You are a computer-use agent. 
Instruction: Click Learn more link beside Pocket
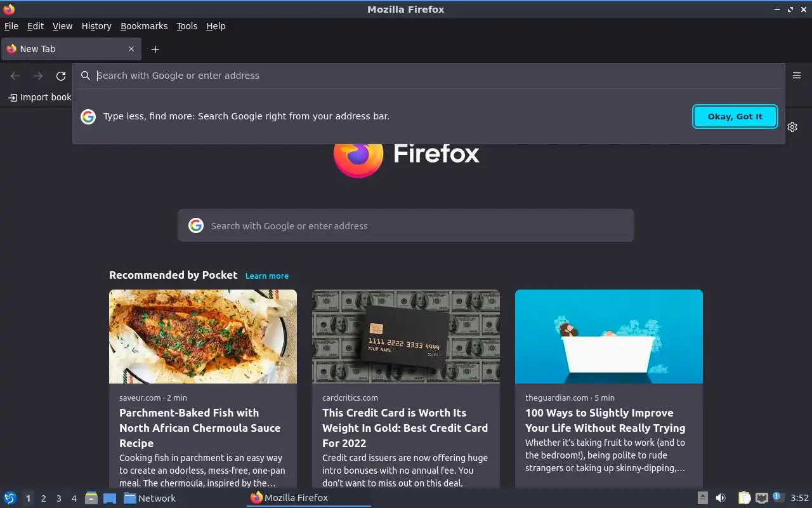267,276
